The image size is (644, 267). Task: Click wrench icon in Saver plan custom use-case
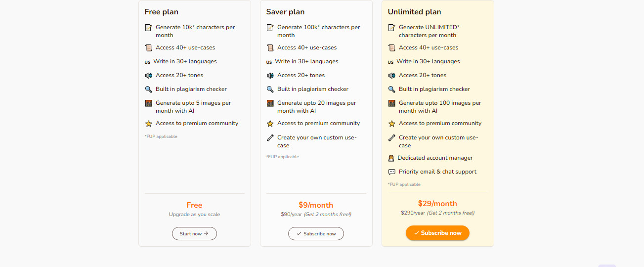[270, 138]
